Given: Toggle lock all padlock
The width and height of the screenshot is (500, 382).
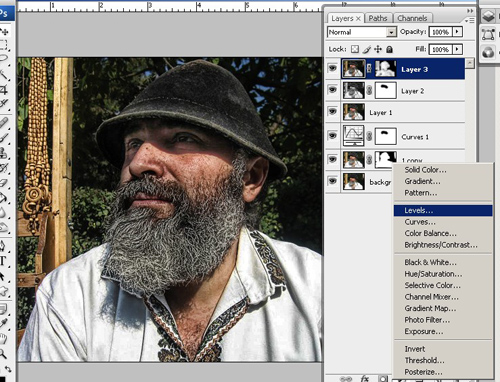Looking at the screenshot, I should (x=389, y=49).
